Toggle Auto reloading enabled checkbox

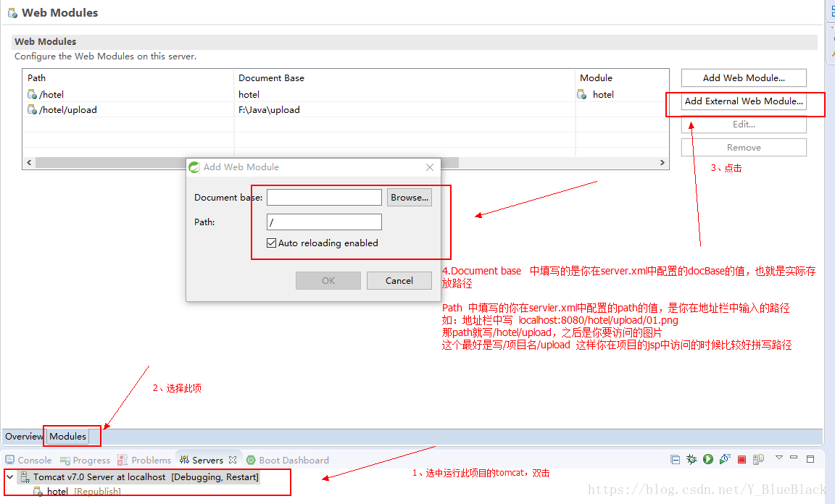[x=272, y=243]
